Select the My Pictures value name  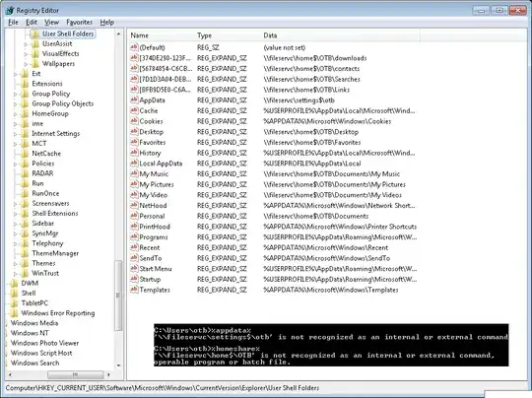click(157, 184)
